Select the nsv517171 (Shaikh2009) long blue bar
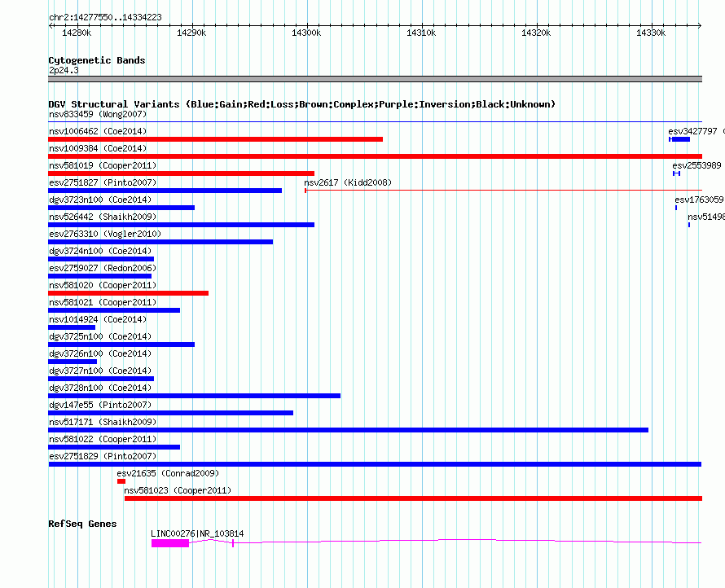This screenshot has width=725, height=588. coord(348,430)
